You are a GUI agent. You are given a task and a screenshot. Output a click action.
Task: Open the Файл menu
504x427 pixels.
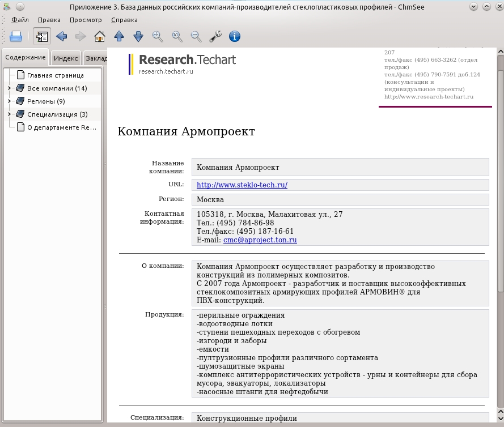(20, 20)
